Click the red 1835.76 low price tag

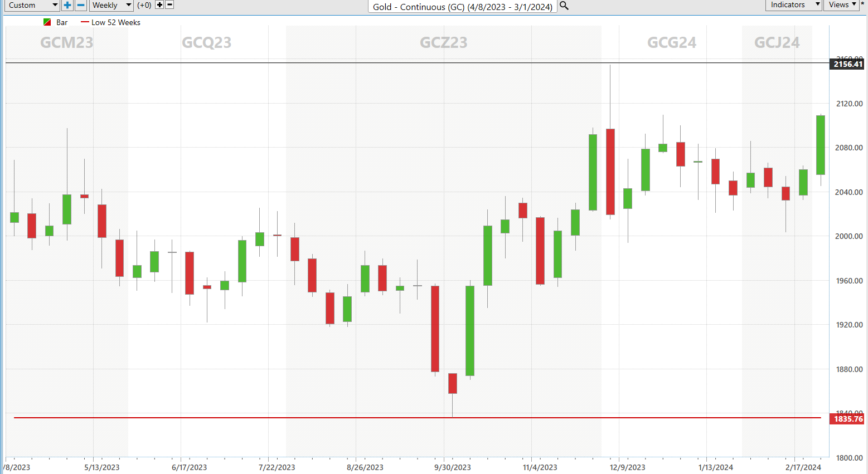[847, 419]
